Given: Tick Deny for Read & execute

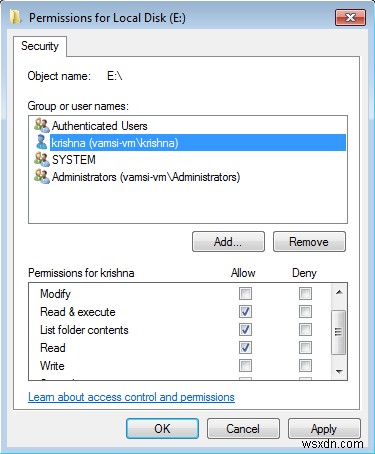Looking at the screenshot, I should coord(305,312).
